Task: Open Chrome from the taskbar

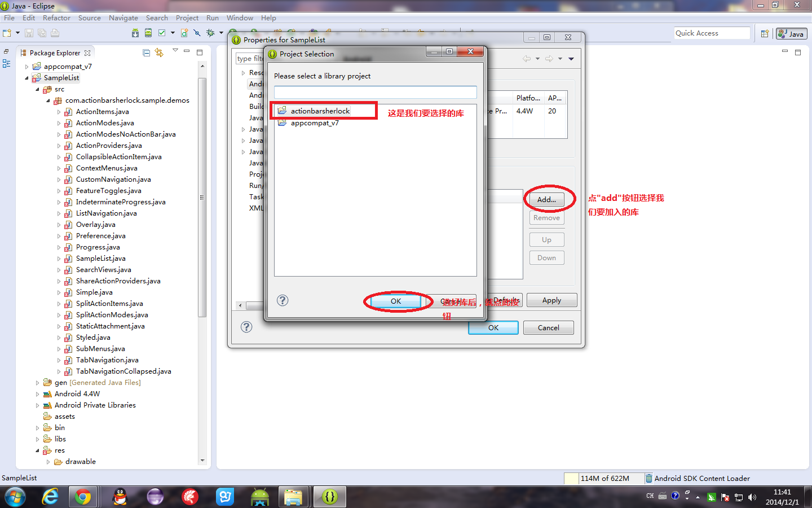Action: click(x=83, y=497)
